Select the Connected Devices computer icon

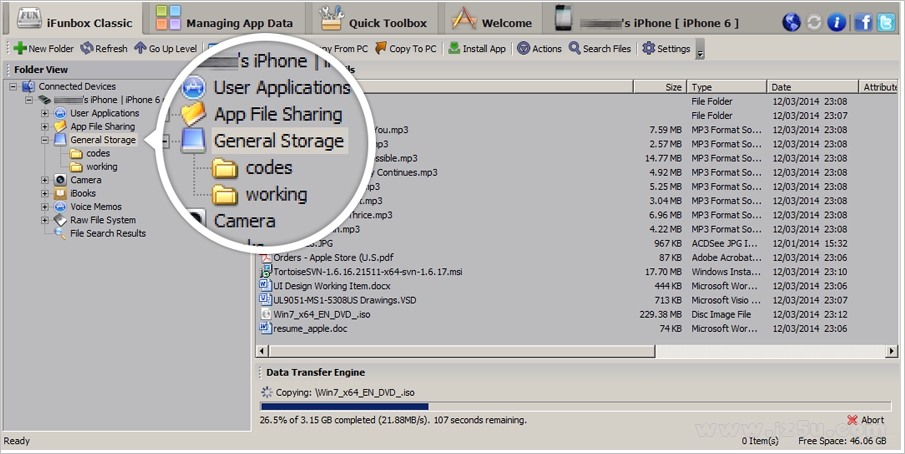(28, 87)
